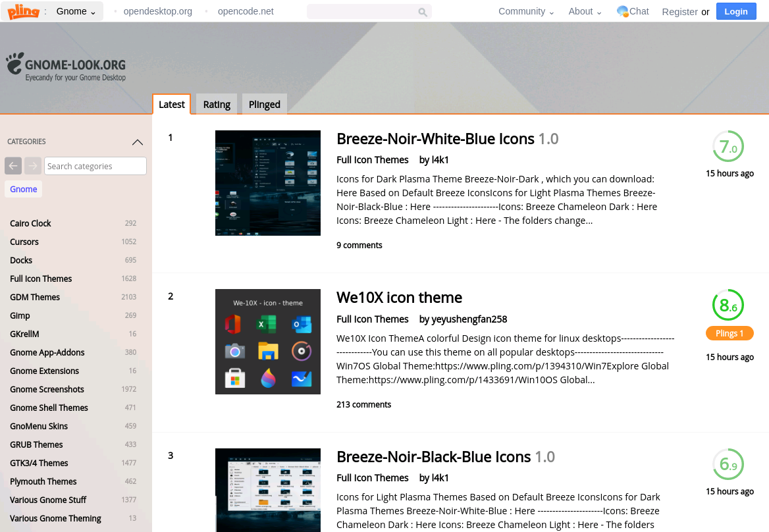Open the Breeze-Noir-White-Blue Icons title
Viewport: 769px width, 532px height.
pos(435,139)
